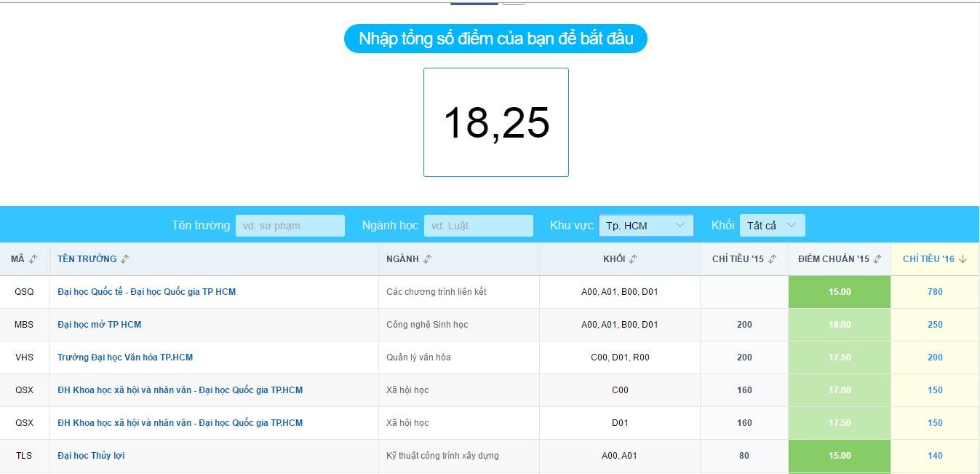Click the score box showing 18,25
The height and width of the screenshot is (474, 980).
pos(495,122)
